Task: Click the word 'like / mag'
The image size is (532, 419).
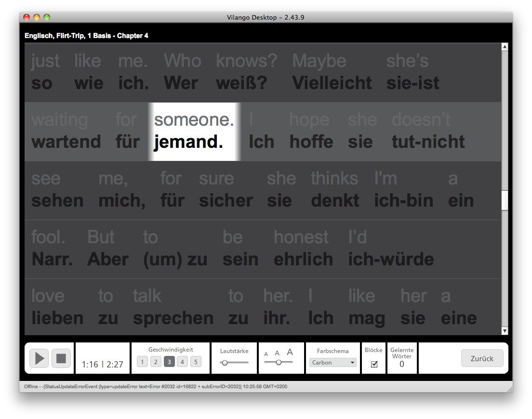Action: (x=367, y=307)
